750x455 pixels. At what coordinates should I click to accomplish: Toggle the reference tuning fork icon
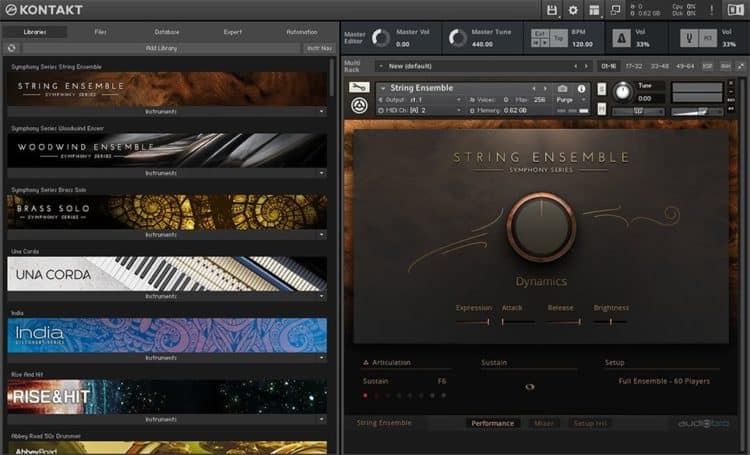[x=689, y=38]
